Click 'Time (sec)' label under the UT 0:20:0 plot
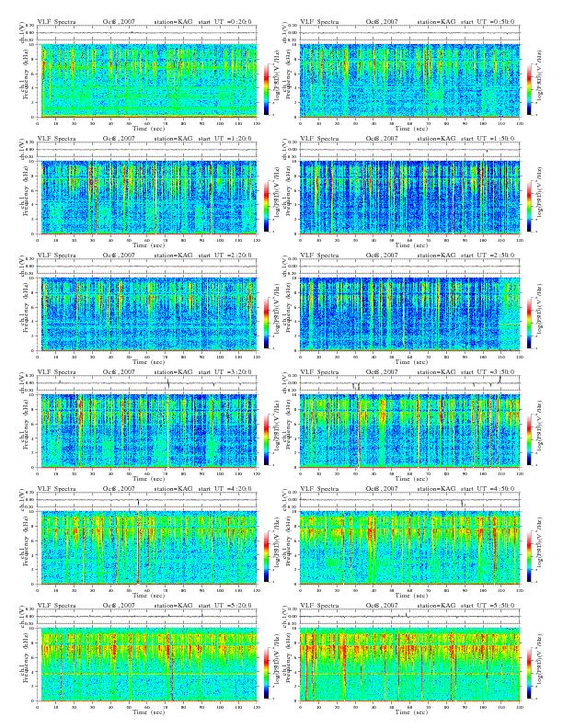563x728 pixels. 149,128
